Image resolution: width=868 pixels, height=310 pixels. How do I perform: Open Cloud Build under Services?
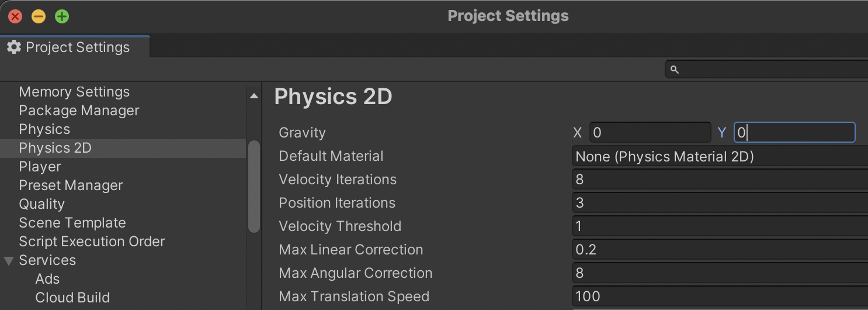coord(72,298)
